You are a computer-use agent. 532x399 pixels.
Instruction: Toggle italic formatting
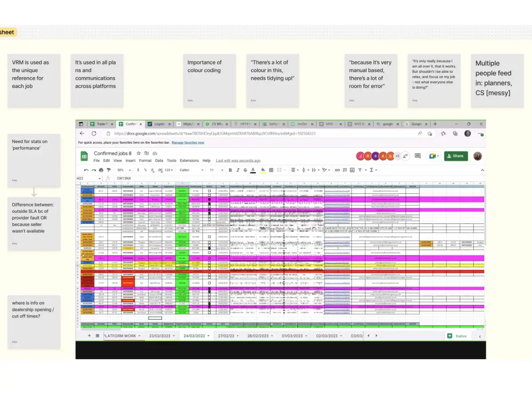coord(238,170)
